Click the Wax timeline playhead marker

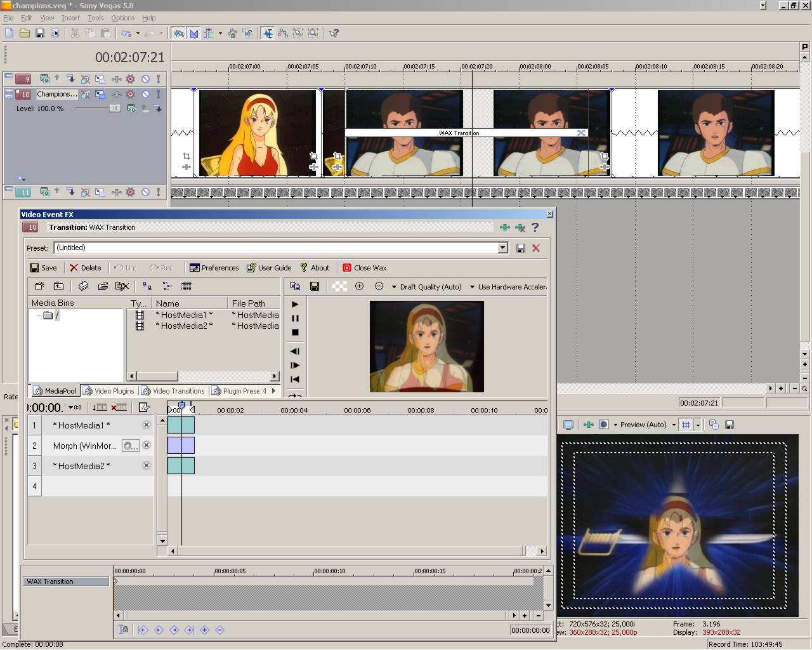(181, 405)
